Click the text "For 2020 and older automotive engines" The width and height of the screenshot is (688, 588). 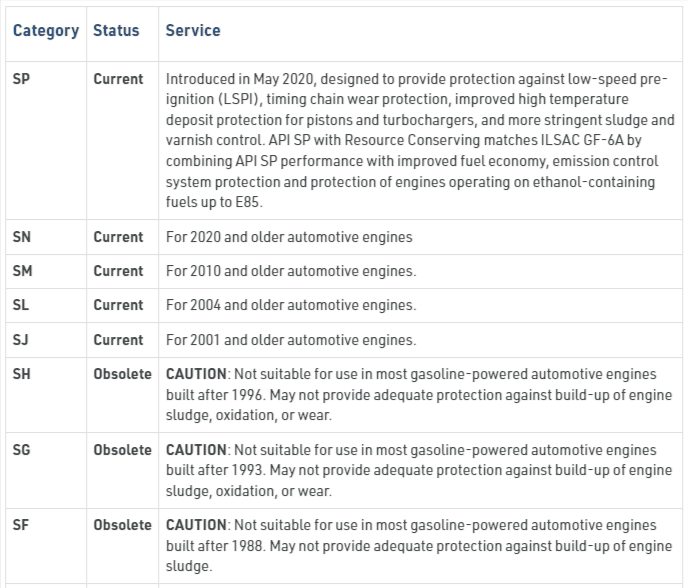point(289,237)
